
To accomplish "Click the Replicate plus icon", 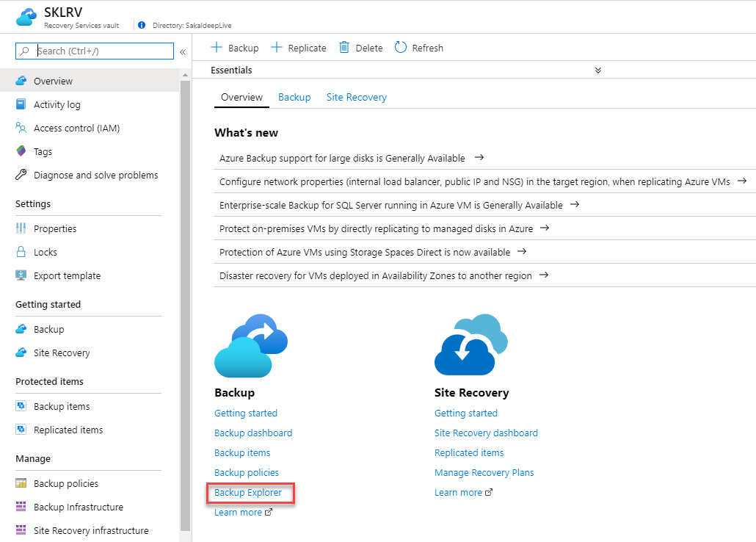I will (276, 47).
